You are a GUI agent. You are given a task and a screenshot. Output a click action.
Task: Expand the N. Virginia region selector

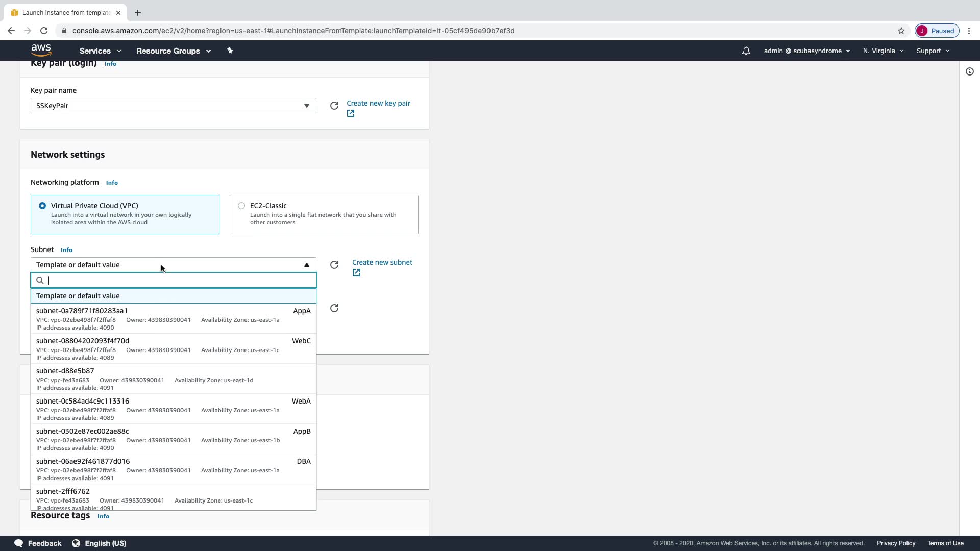pos(883,51)
